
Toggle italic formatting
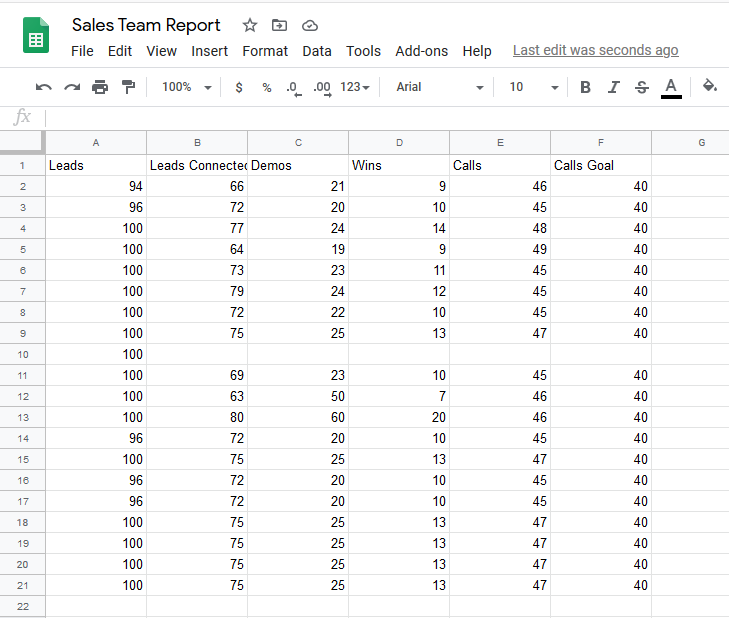click(x=614, y=87)
